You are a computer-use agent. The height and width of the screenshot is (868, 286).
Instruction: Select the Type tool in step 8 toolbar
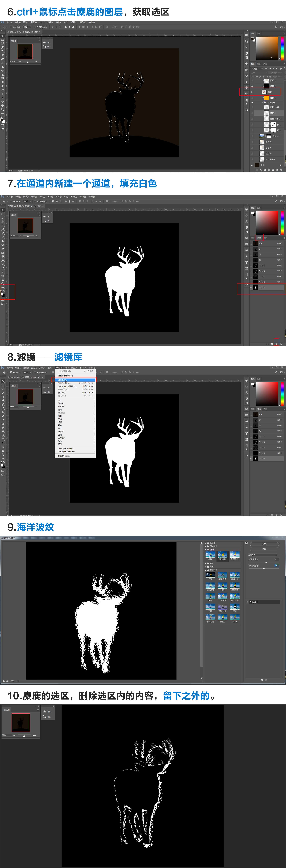3,439
